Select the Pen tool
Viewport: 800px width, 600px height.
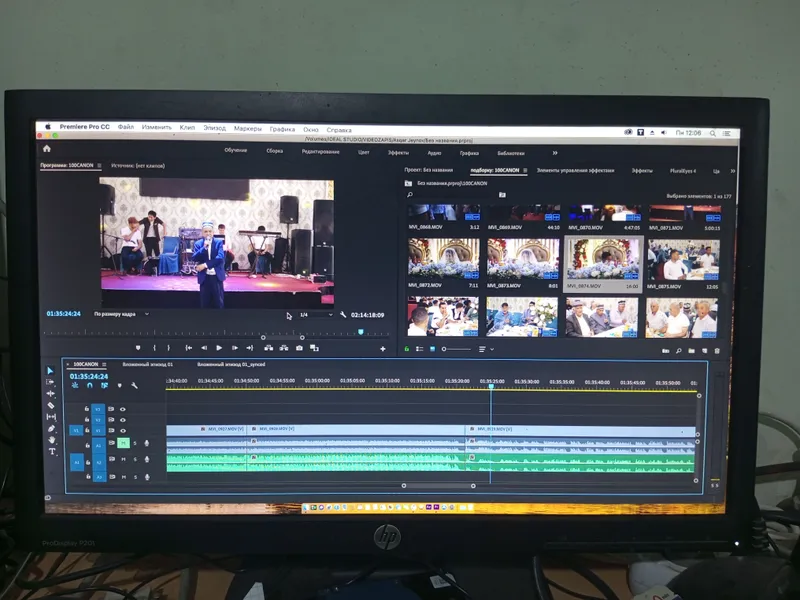point(52,429)
